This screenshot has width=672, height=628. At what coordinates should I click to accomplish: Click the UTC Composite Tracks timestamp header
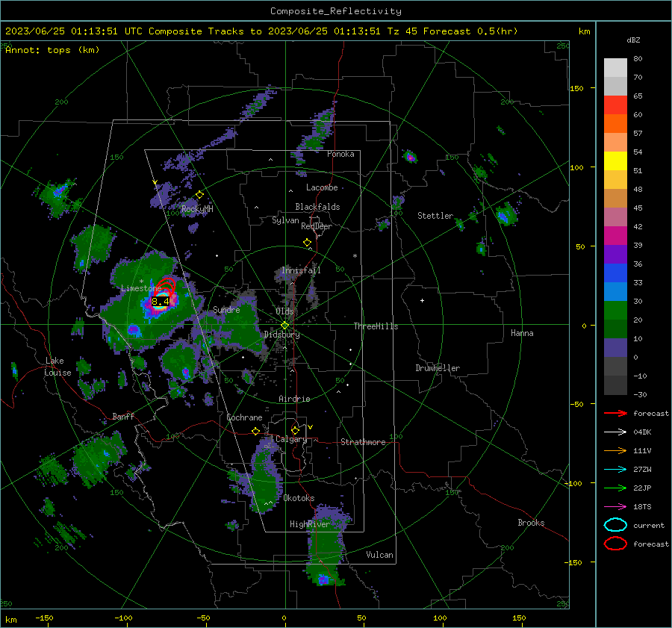[261, 31]
